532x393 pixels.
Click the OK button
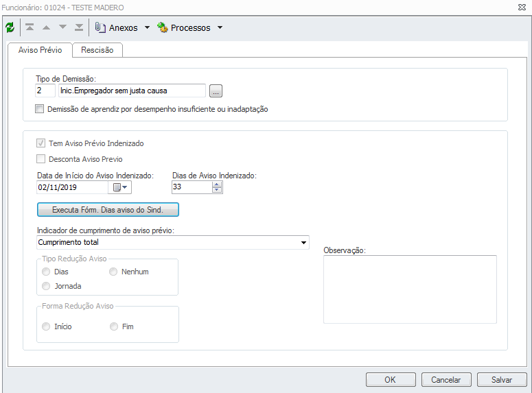point(391,380)
